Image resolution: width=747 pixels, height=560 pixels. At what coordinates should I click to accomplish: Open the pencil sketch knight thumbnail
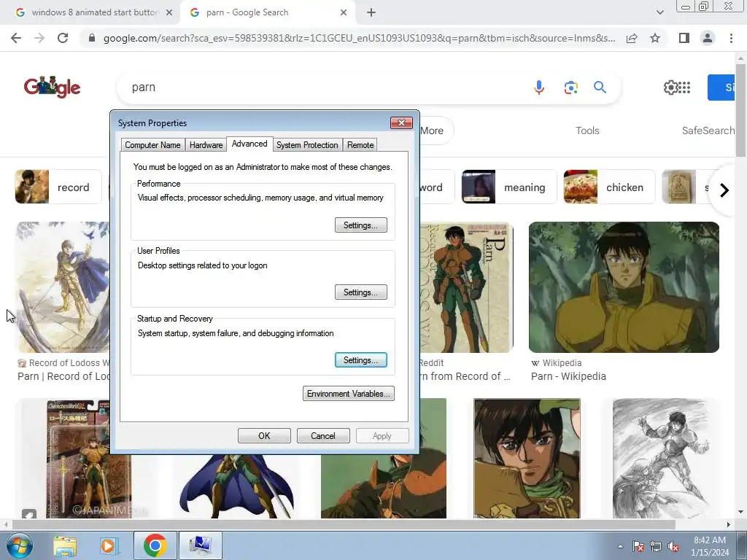[x=662, y=458]
